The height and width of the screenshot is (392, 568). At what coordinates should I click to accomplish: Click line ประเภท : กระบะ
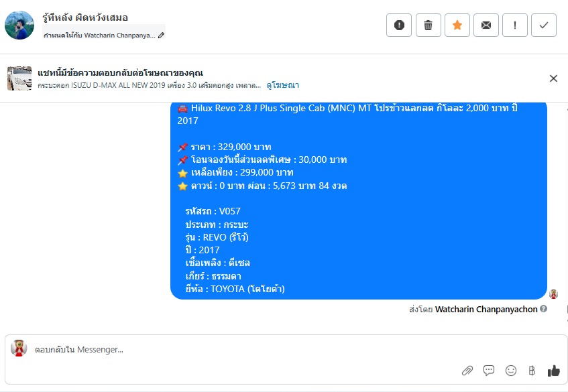click(x=217, y=224)
